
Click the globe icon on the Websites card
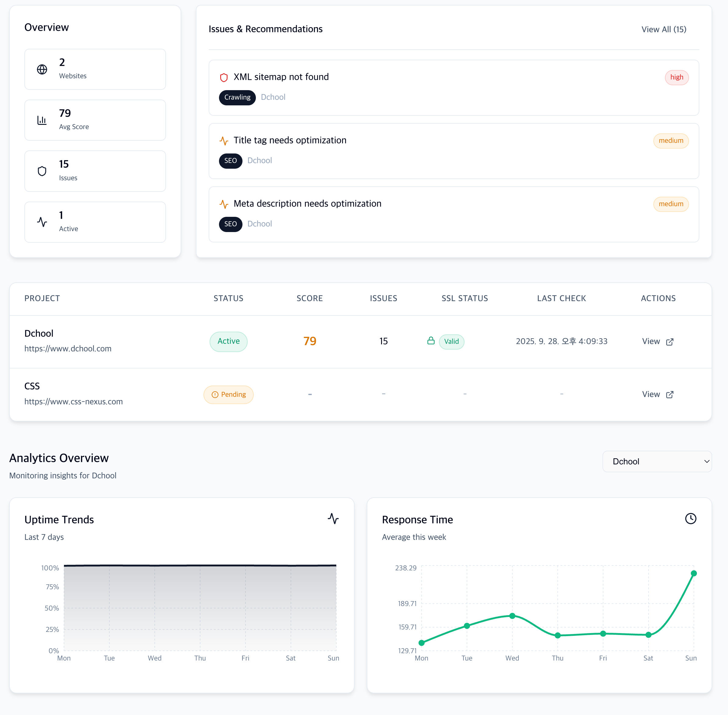point(42,69)
